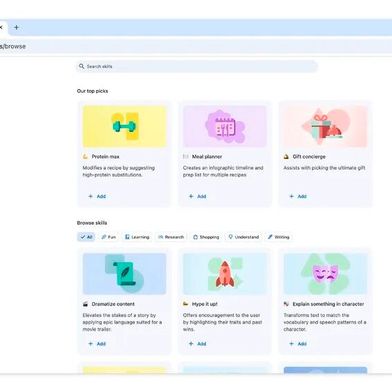Open the Gift concierge title
392x392 pixels.
309,156
